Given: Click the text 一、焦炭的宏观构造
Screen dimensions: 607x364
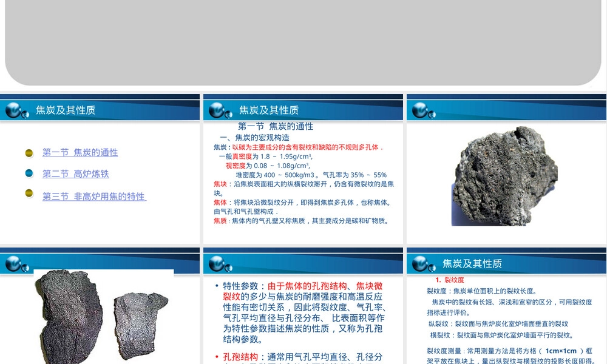Looking at the screenshot, I should [254, 138].
